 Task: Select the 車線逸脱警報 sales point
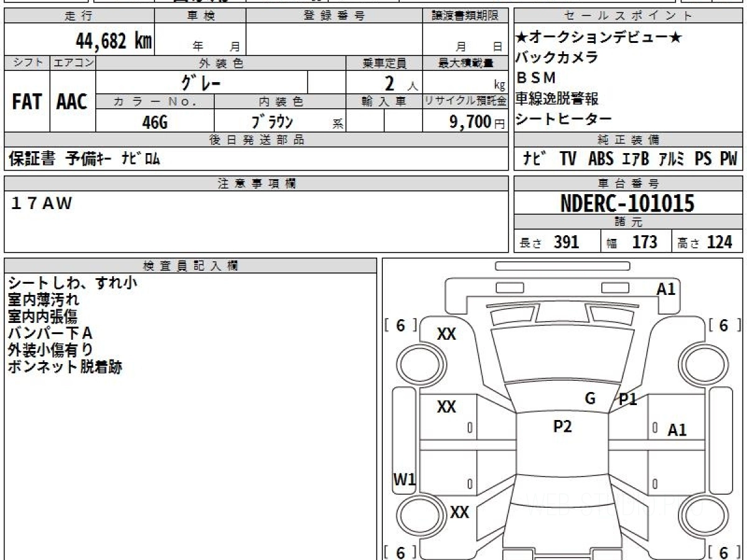point(557,98)
